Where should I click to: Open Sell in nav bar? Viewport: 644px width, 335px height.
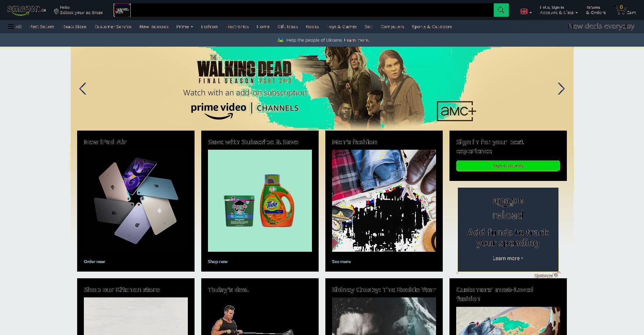[369, 27]
